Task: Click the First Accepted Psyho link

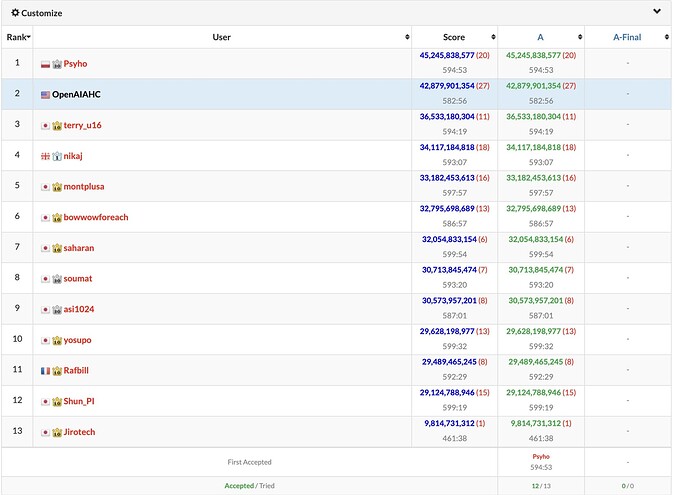Action: pyautogui.click(x=541, y=457)
